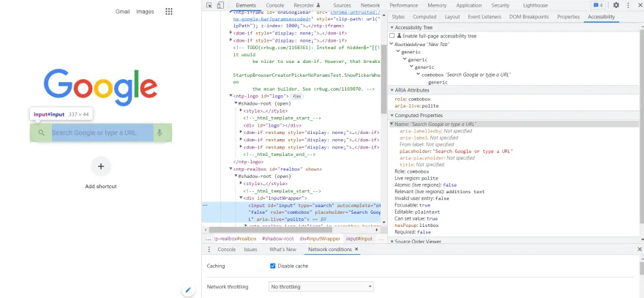Select the Styles sidebar tab

pos(398,17)
